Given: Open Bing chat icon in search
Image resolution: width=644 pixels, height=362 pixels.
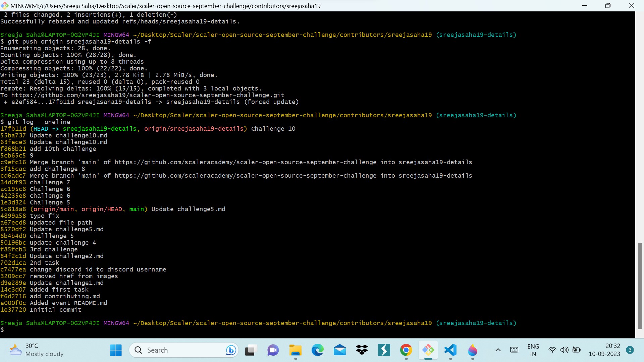Looking at the screenshot, I should (x=231, y=350).
